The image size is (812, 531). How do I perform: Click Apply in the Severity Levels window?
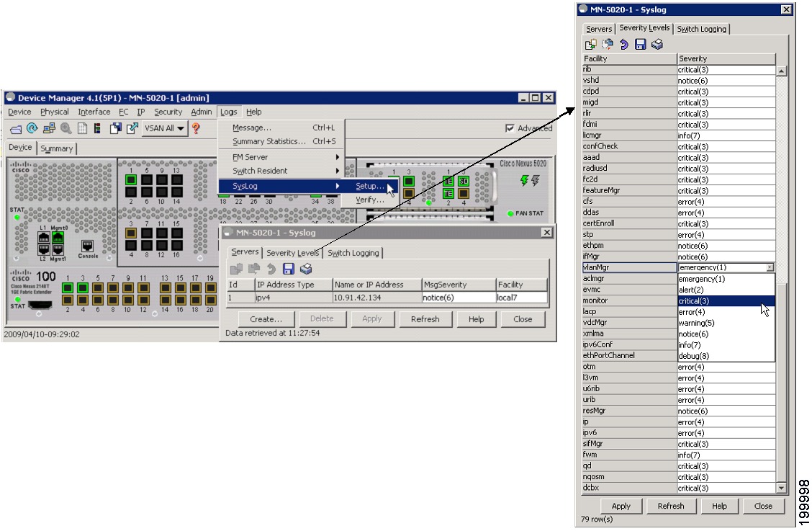point(621,506)
